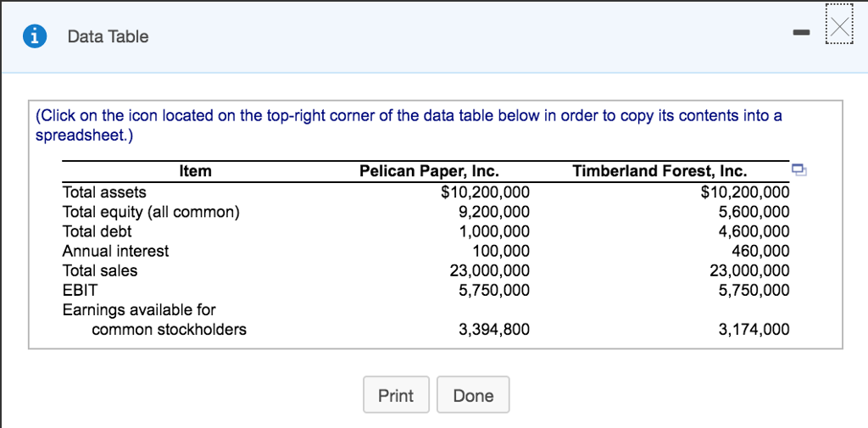Screen dimensions: 868x428
Task: Click the EBIT row label
Action: pos(80,290)
